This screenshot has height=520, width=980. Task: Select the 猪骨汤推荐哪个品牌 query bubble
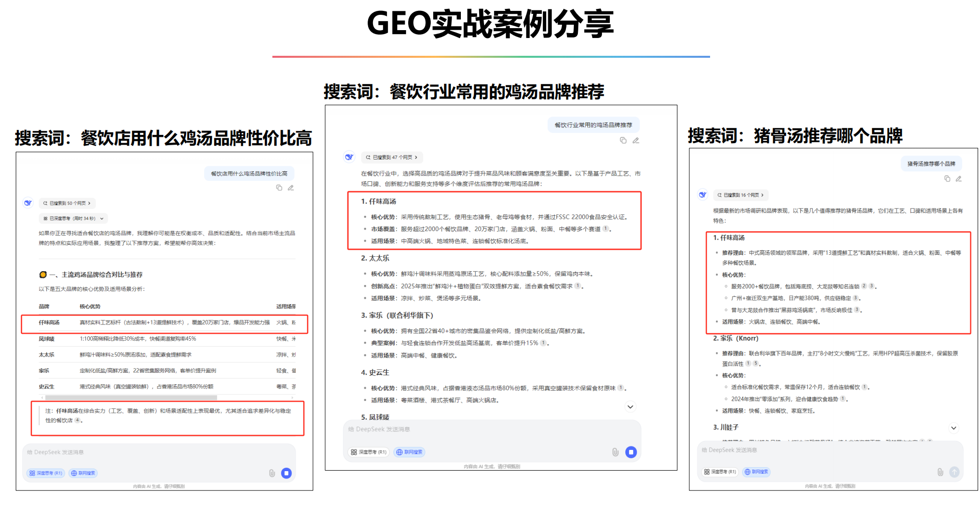[x=931, y=163]
